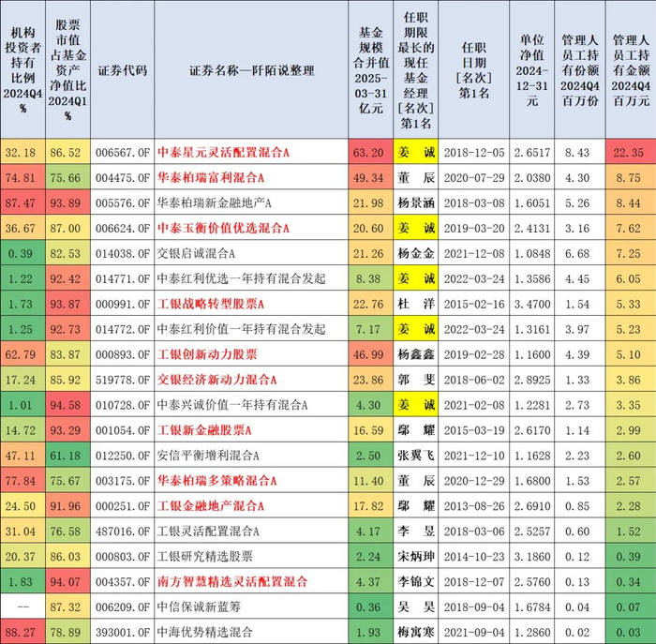Click appointment date 2014-10-23
656x644 pixels.
(x=474, y=557)
